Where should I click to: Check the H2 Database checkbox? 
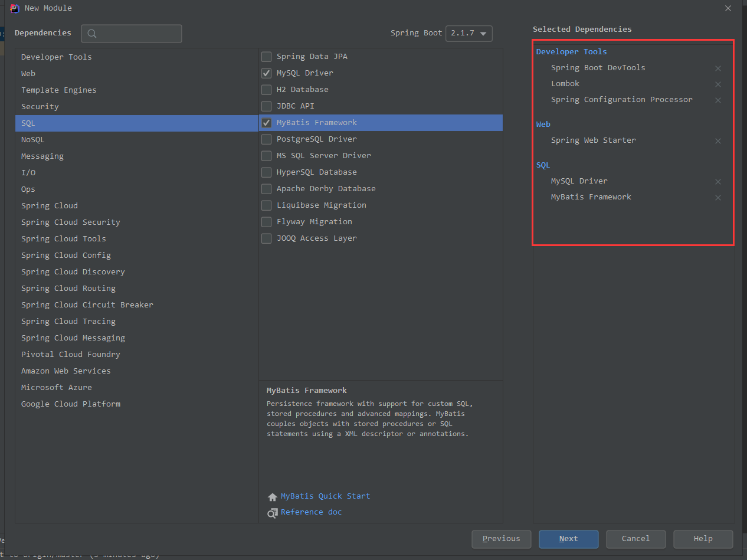(267, 90)
